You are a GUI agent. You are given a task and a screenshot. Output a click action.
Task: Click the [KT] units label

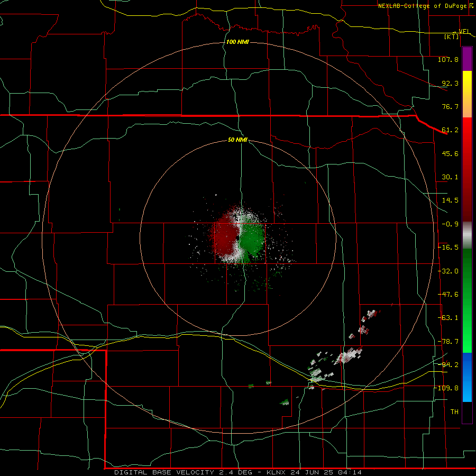pyautogui.click(x=452, y=36)
